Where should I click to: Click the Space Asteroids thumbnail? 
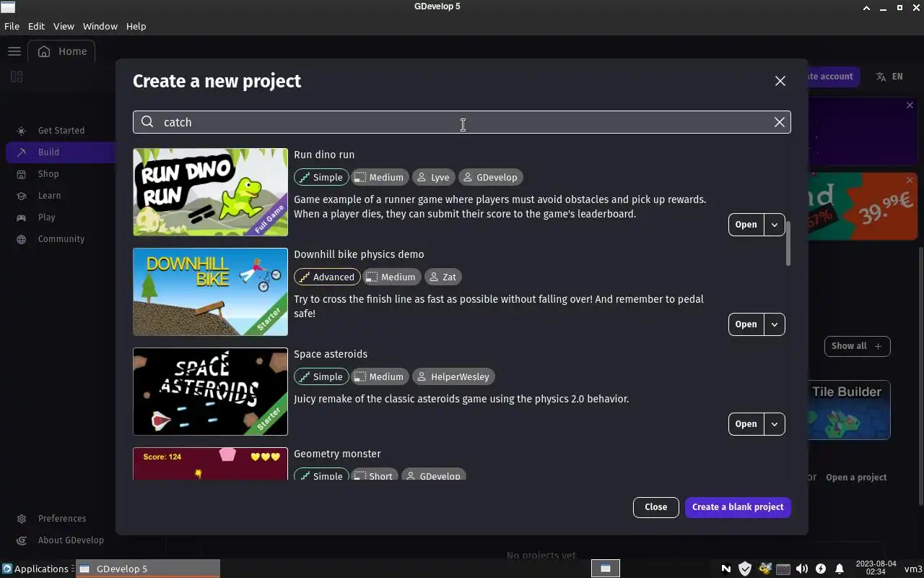pos(210,392)
